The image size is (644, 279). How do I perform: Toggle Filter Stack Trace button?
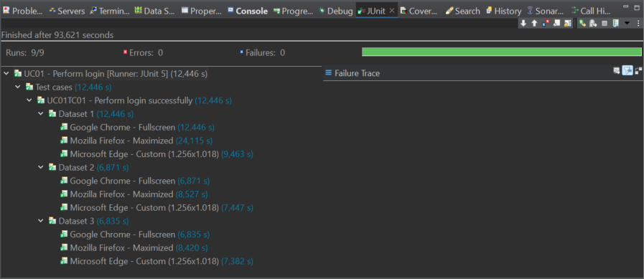pyautogui.click(x=627, y=70)
